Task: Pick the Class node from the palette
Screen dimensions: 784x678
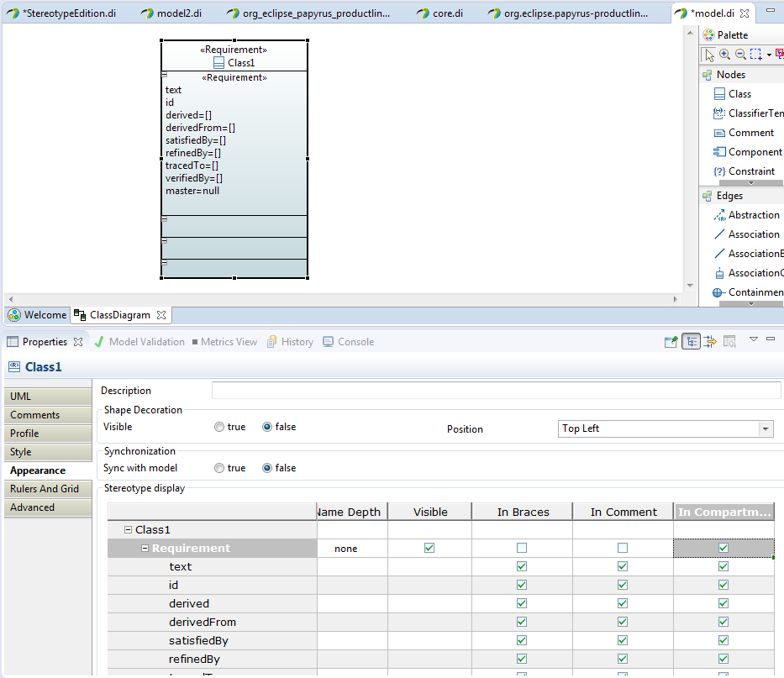Action: pyautogui.click(x=733, y=94)
